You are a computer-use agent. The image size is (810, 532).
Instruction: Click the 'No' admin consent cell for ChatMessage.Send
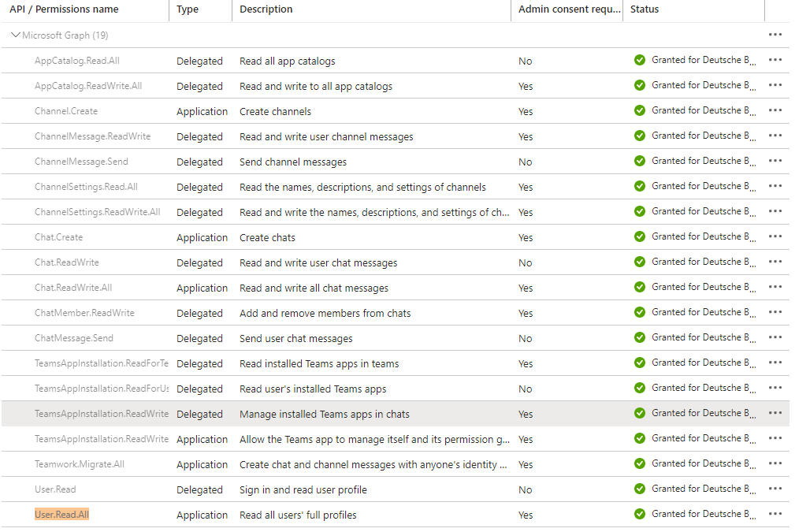[526, 339]
